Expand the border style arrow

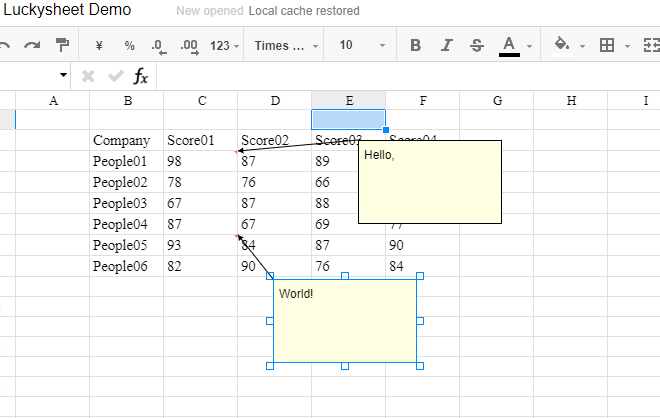tap(627, 46)
